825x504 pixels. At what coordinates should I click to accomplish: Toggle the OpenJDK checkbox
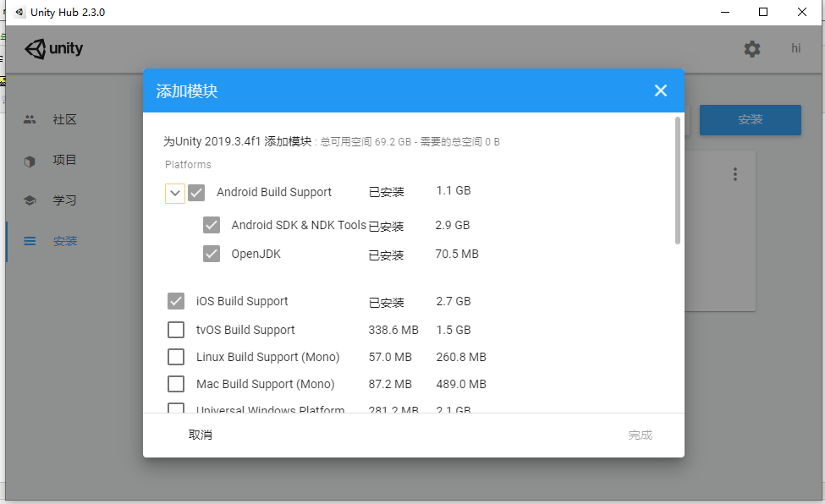[212, 254]
